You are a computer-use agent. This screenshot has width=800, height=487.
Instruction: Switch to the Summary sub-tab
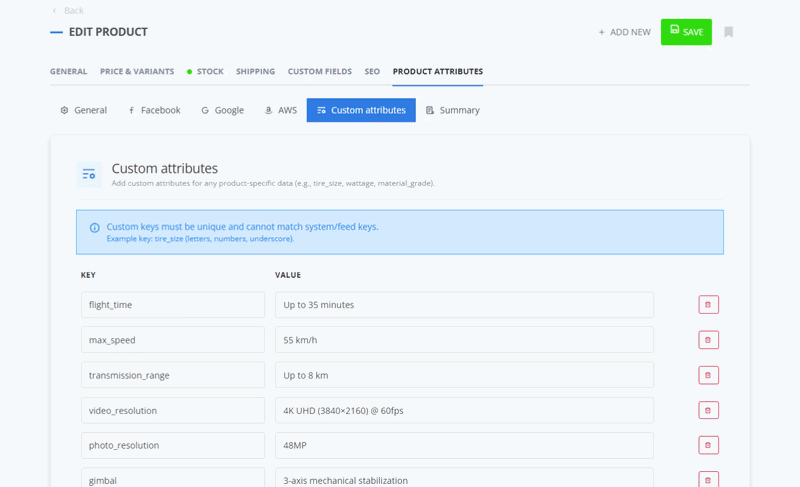(453, 110)
